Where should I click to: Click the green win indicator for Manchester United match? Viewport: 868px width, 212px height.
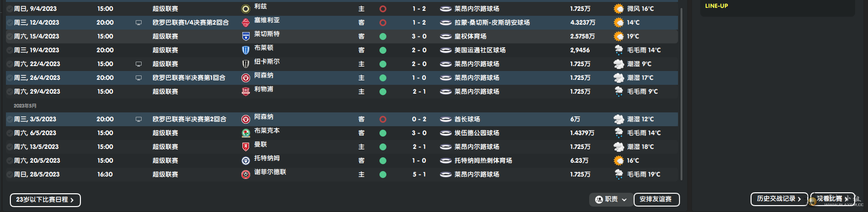382,147
